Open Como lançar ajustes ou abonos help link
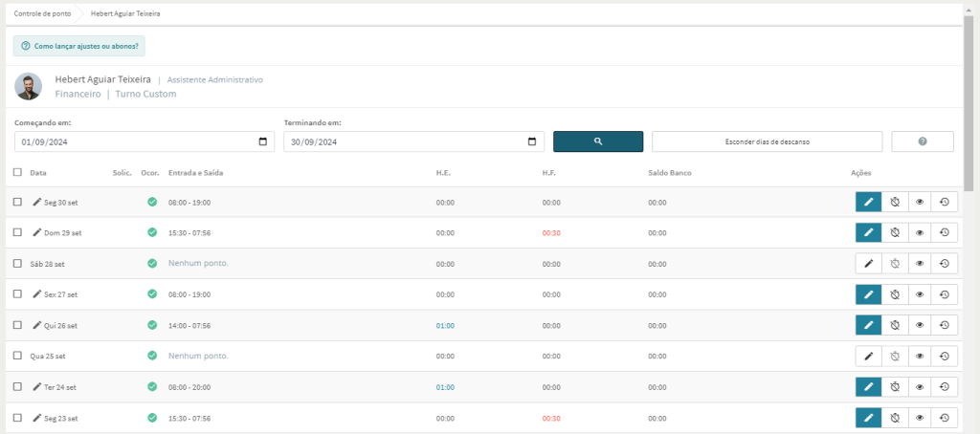 tap(79, 46)
